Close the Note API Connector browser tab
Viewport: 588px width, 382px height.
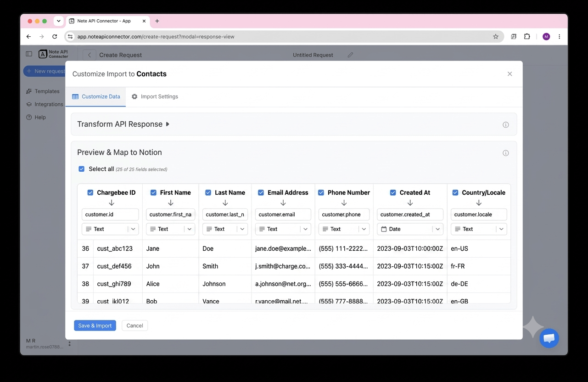pos(144,21)
